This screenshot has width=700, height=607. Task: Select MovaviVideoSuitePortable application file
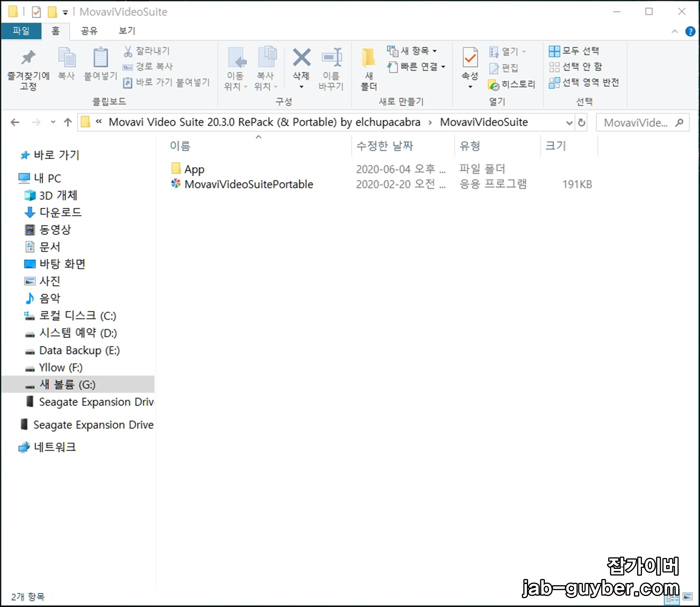pos(248,184)
